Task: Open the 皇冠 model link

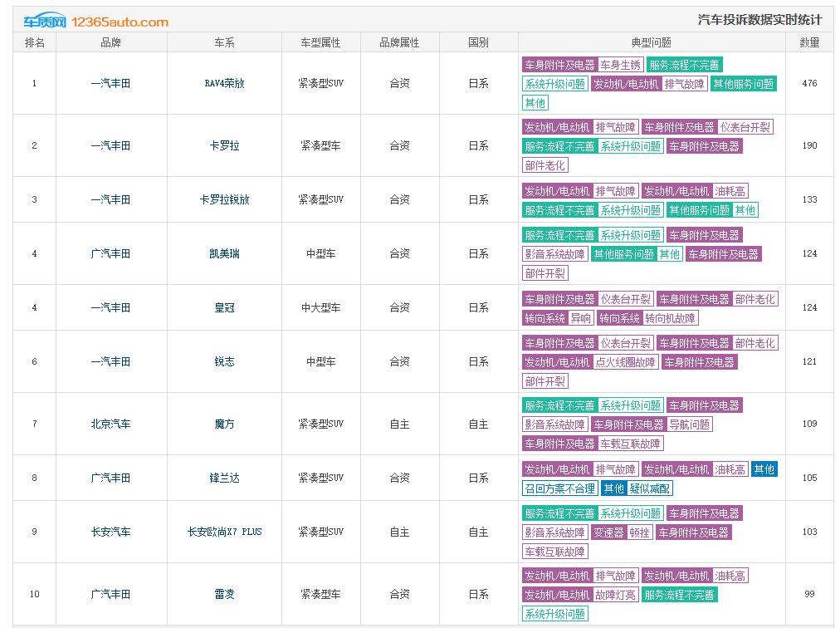Action: (224, 308)
